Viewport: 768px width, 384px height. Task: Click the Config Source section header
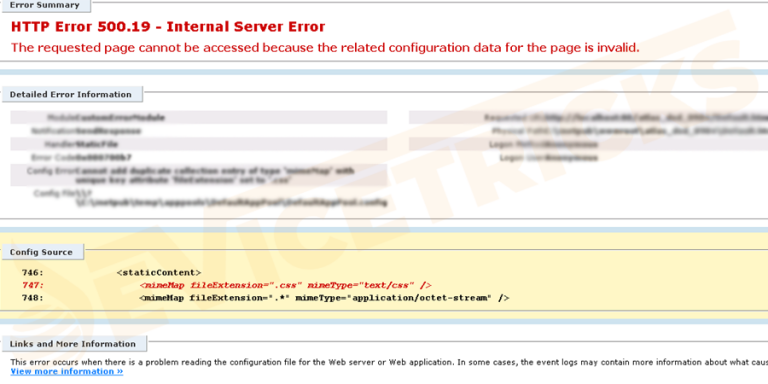42,252
